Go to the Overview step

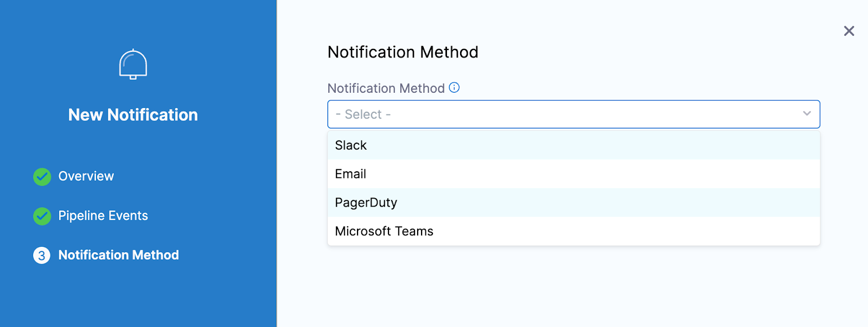pyautogui.click(x=86, y=176)
